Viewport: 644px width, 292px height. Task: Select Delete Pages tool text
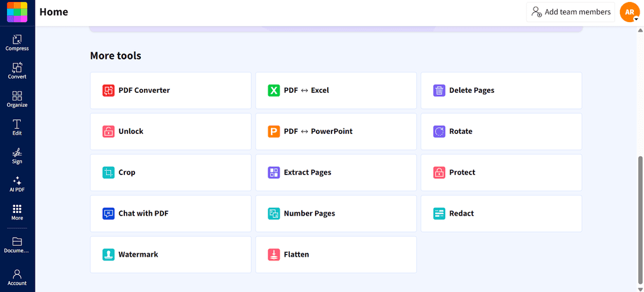(472, 90)
